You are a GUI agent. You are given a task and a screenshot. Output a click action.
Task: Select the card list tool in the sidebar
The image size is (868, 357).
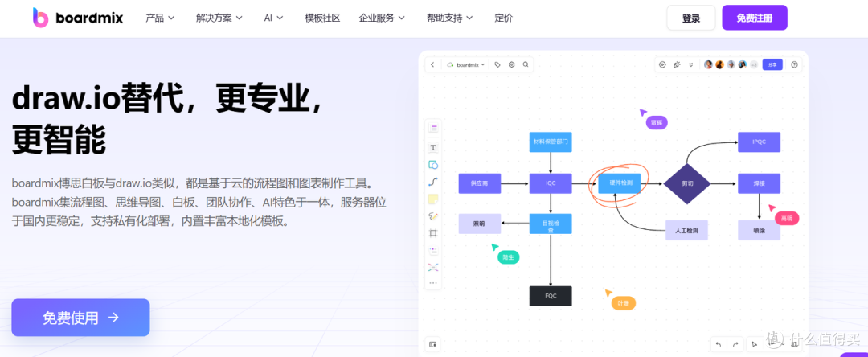pyautogui.click(x=433, y=250)
